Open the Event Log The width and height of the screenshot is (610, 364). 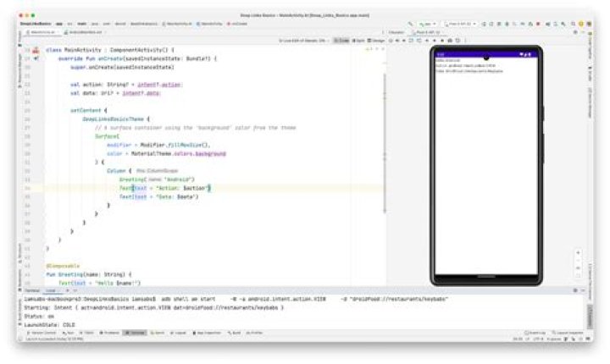point(535,333)
